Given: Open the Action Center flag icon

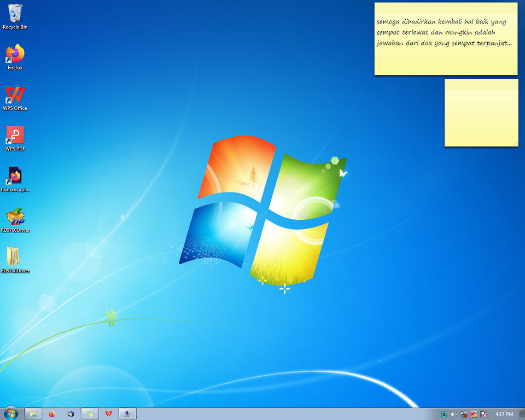Looking at the screenshot, I should 483,415.
